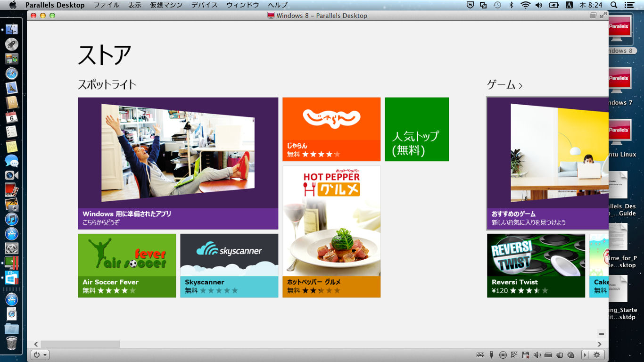Screen dimensions: 644x362
Task: Open the 人気トップ (無料) green tile
Action: pos(417,129)
